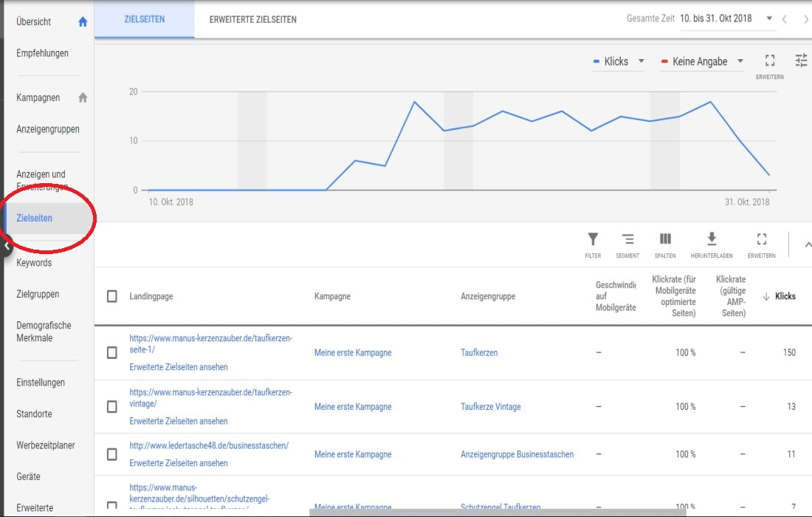The image size is (812, 517).
Task: Open Einstellungen in the sidebar
Action: [41, 383]
